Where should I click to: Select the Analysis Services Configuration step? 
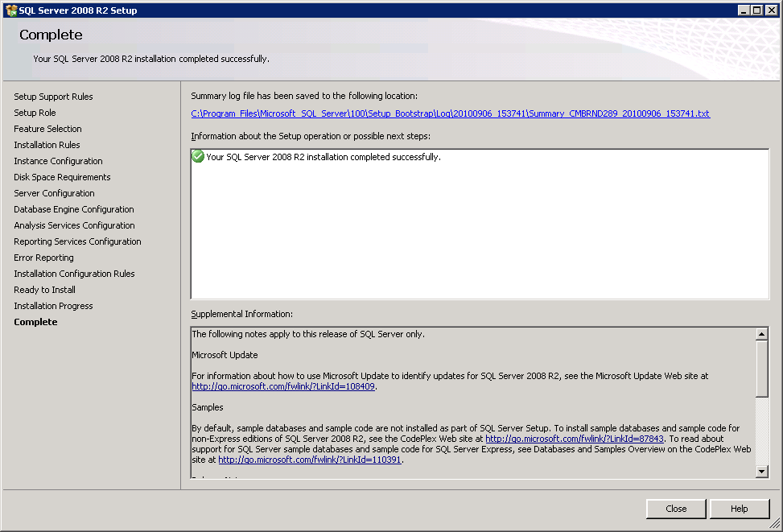pos(74,225)
